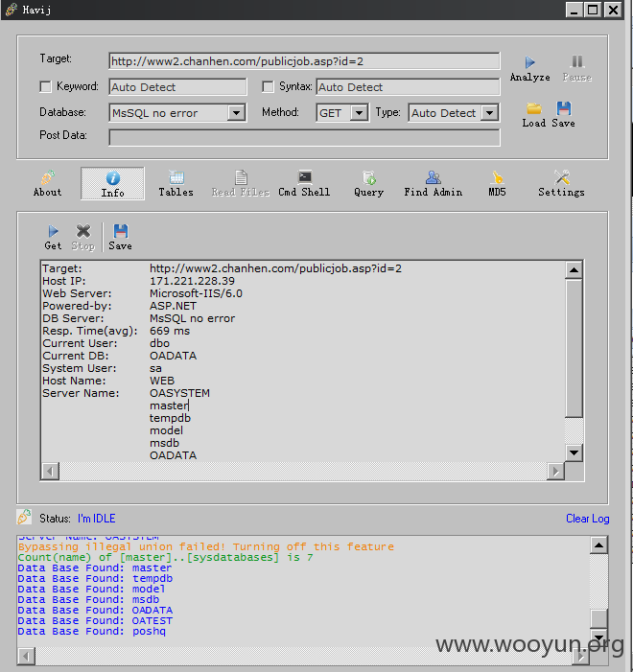The image size is (633, 672).
Task: Open the Tables icon
Action: pos(176,177)
